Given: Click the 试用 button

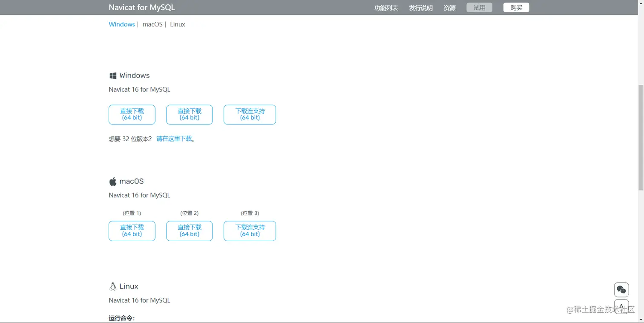Looking at the screenshot, I should coord(479,8).
